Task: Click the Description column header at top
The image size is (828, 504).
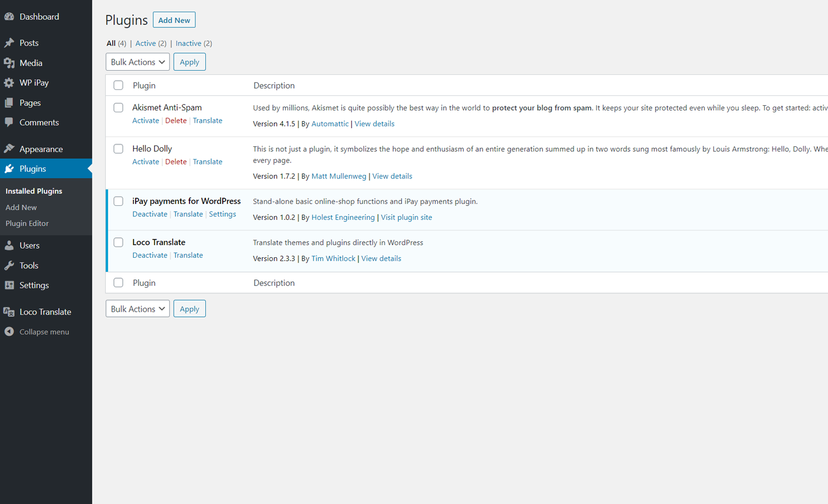Action: [274, 85]
